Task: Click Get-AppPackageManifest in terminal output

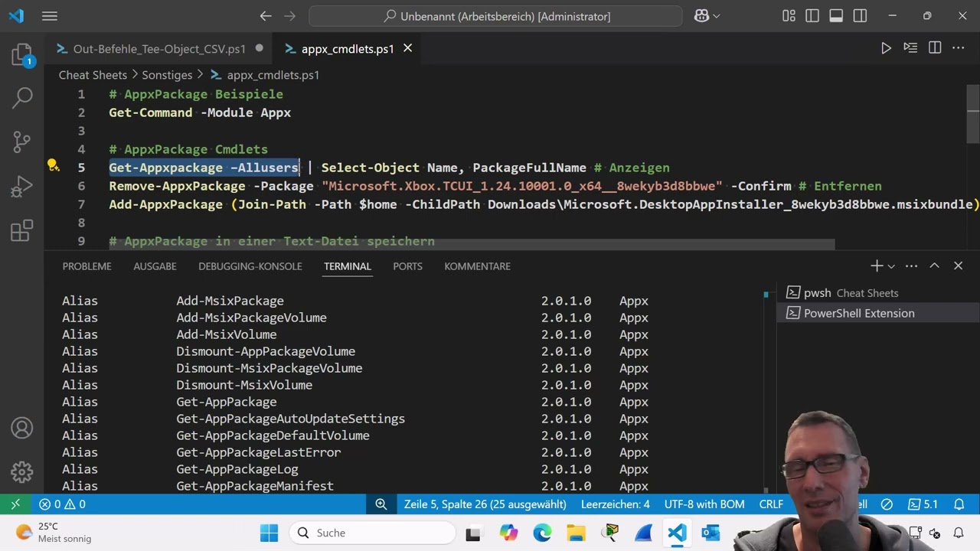Action: point(254,486)
